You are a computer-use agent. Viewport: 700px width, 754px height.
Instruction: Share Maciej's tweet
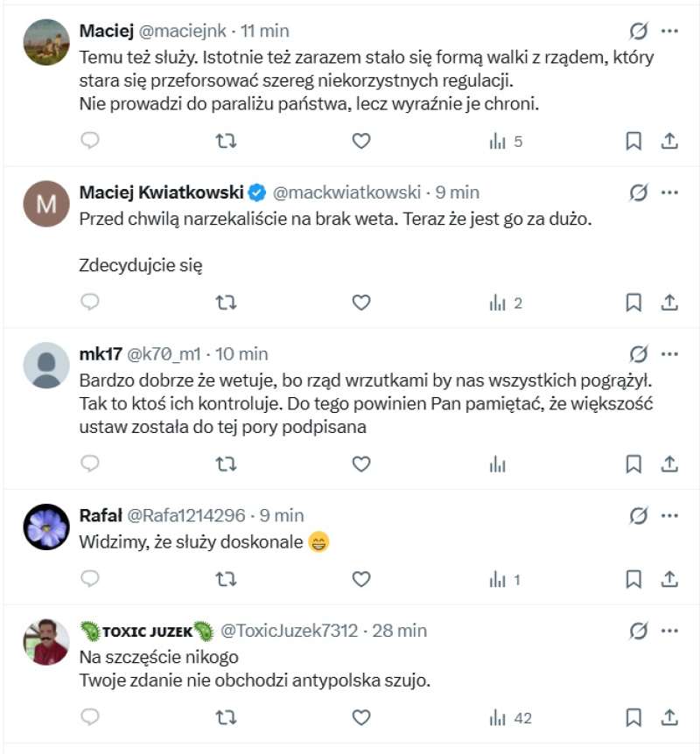tap(669, 141)
